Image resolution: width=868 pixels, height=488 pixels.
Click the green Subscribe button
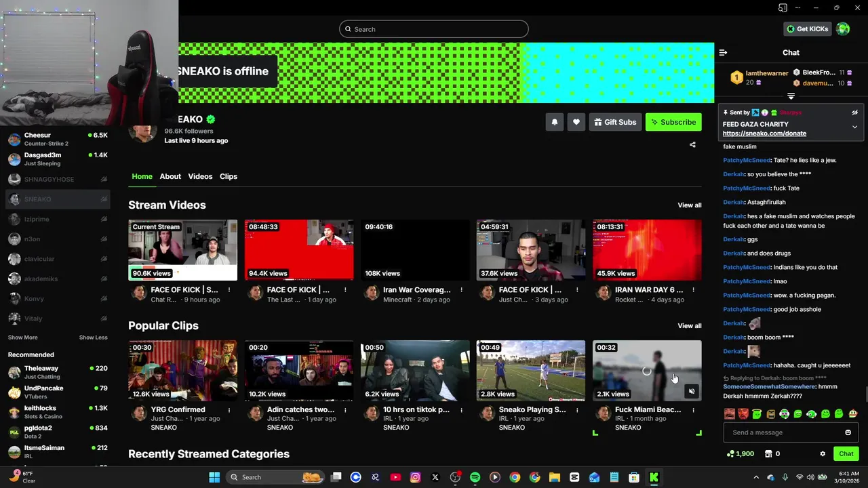pos(673,122)
